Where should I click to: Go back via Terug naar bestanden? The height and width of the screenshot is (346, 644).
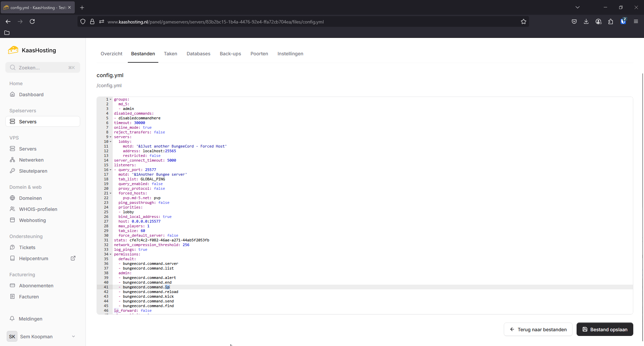point(538,329)
